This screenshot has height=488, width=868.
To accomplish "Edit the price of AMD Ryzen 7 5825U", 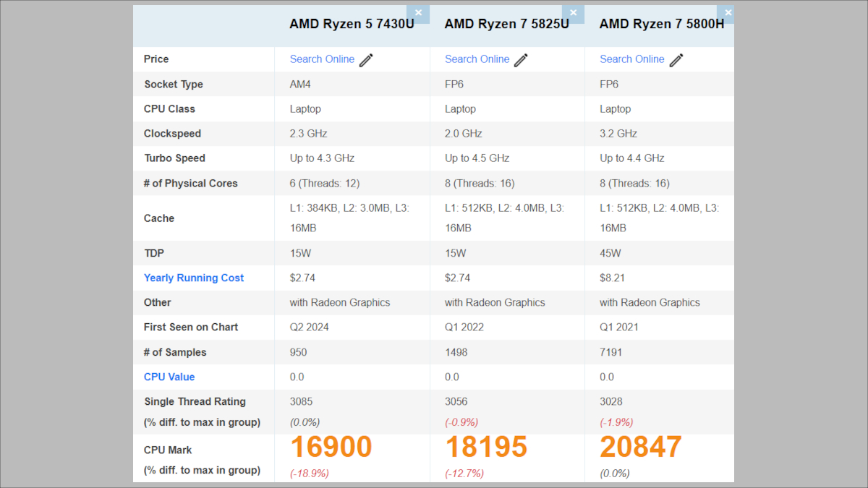I will coord(520,59).
